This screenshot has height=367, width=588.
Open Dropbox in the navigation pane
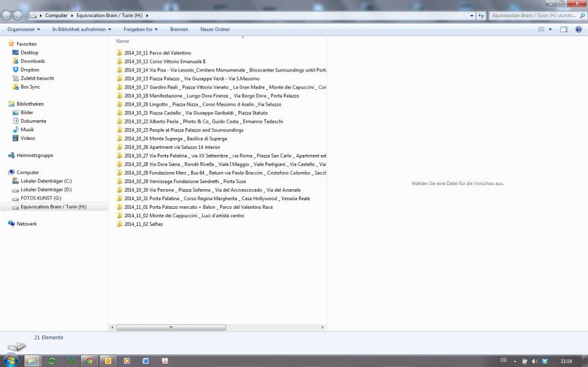tap(26, 70)
